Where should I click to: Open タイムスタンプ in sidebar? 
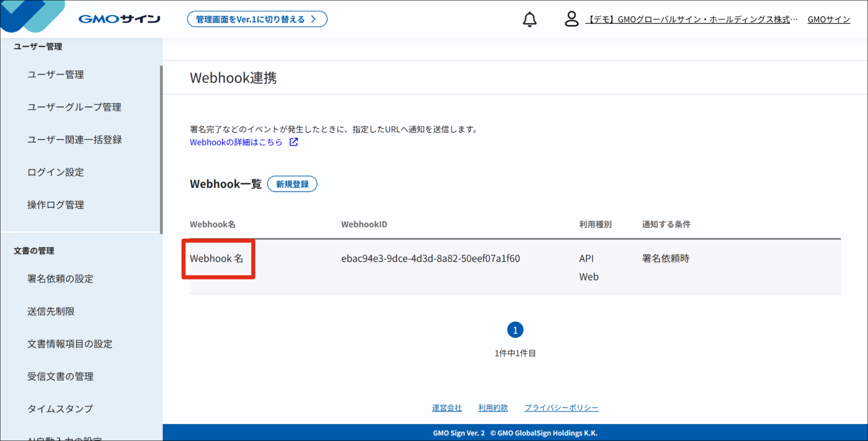[x=60, y=408]
